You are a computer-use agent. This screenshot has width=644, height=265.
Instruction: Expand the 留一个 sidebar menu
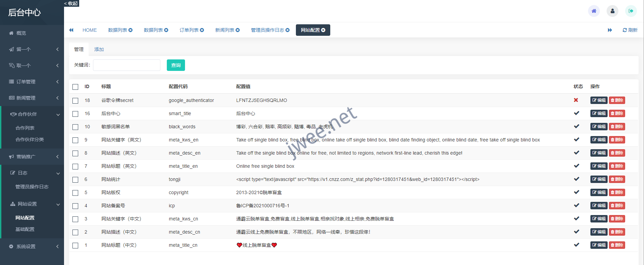click(x=32, y=49)
